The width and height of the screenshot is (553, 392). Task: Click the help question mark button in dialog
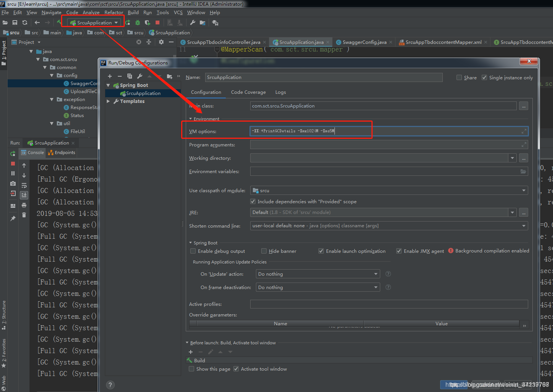110,385
